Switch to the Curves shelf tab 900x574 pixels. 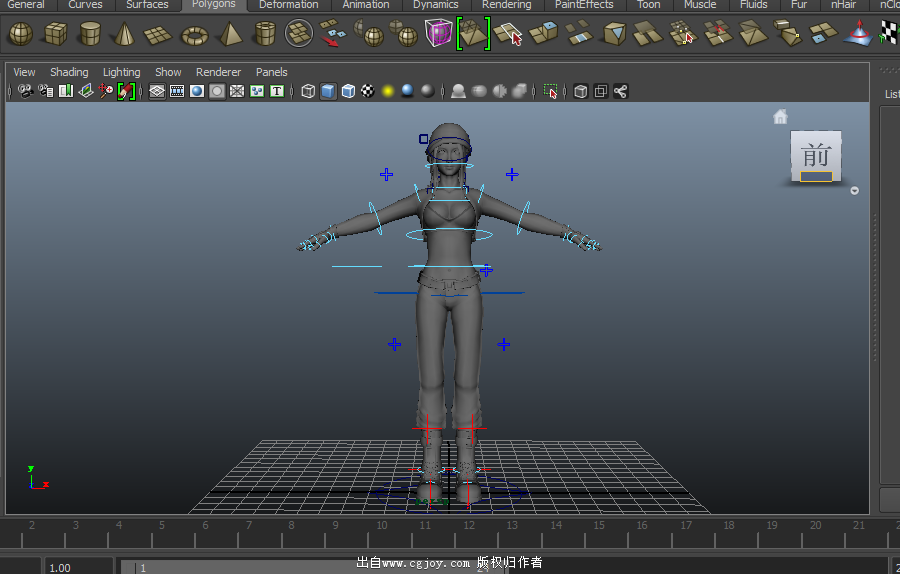[x=85, y=5]
